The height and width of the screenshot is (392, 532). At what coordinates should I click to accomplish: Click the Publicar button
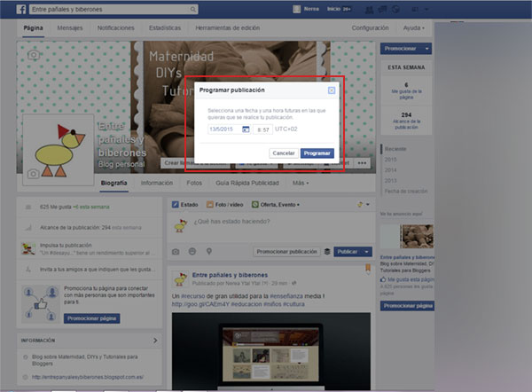348,252
